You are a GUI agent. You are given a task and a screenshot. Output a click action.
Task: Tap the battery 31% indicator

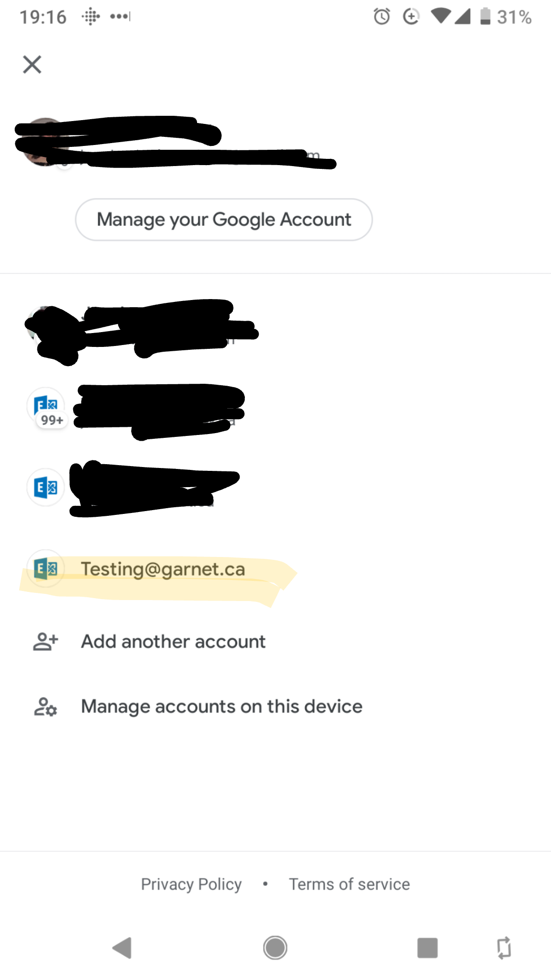[x=506, y=17]
